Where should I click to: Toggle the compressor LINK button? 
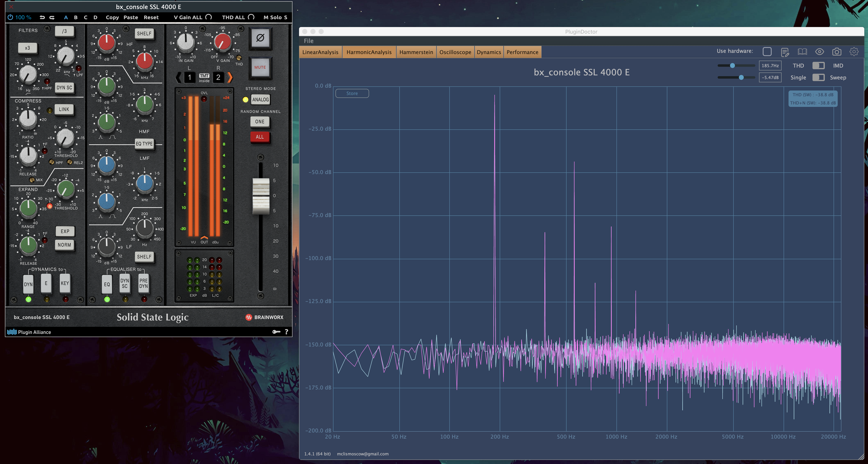click(64, 109)
